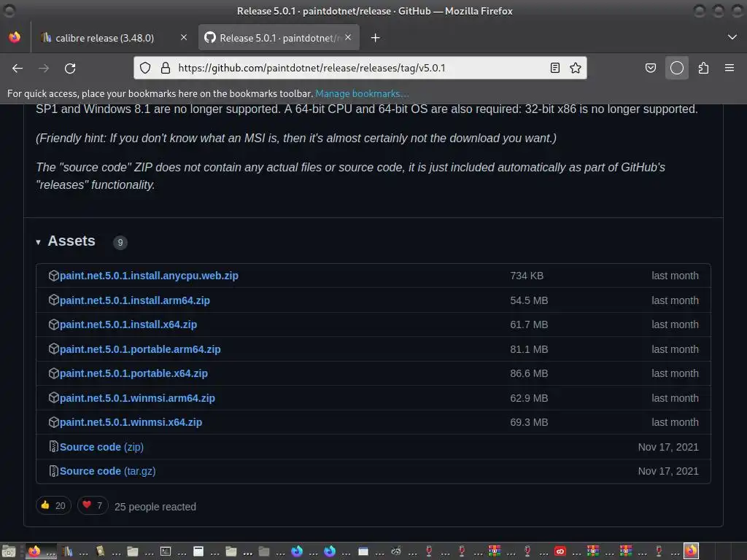Screen dimensions: 747x560
Task: Click the '81.1 MB' file size
Action: tap(529, 349)
